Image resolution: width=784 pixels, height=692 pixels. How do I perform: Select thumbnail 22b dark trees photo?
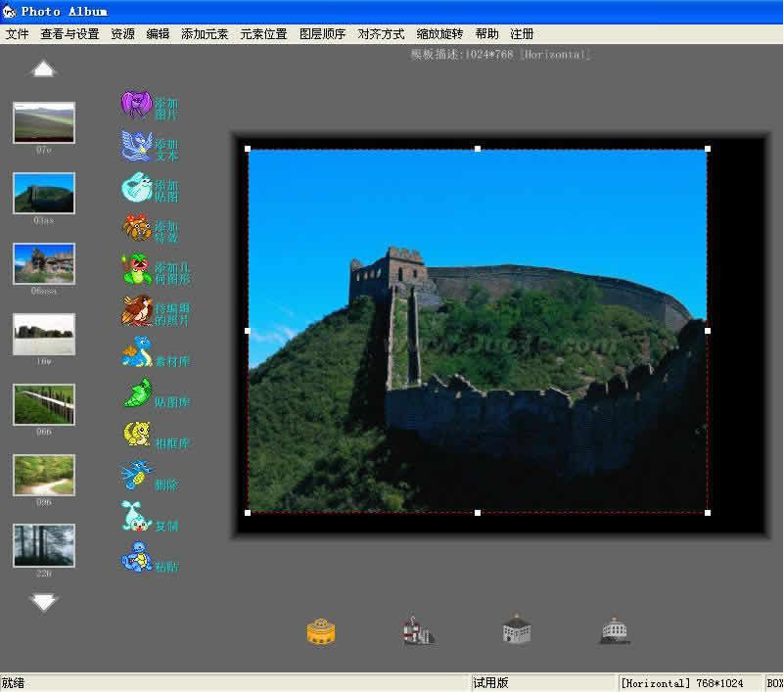tap(44, 545)
